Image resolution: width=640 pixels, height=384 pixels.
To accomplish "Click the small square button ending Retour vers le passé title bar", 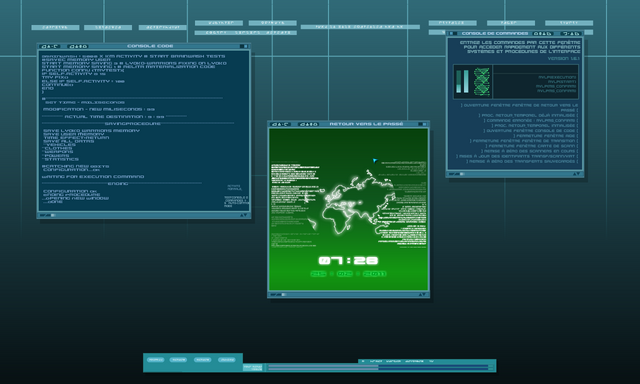I will coord(422,124).
